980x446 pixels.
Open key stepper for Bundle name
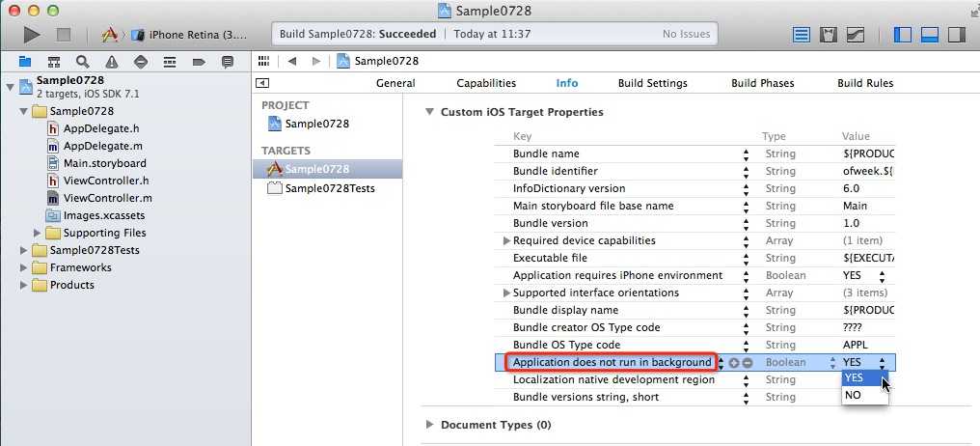click(x=746, y=153)
